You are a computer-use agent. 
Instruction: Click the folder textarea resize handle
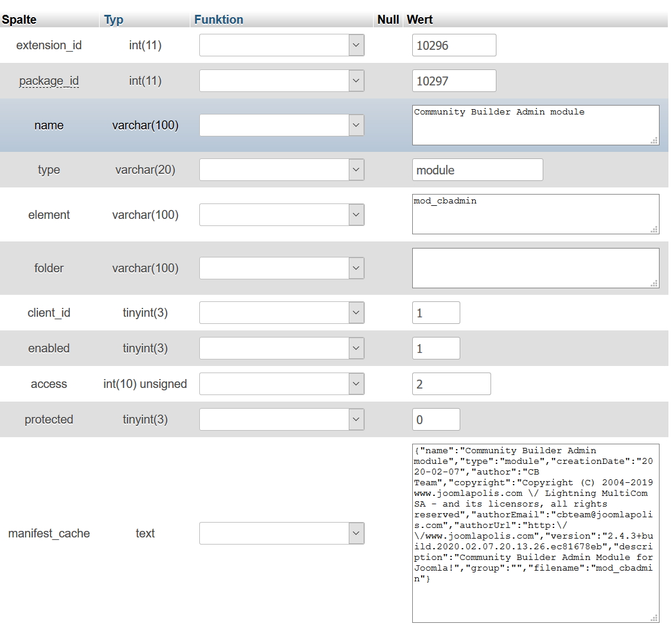tap(654, 284)
